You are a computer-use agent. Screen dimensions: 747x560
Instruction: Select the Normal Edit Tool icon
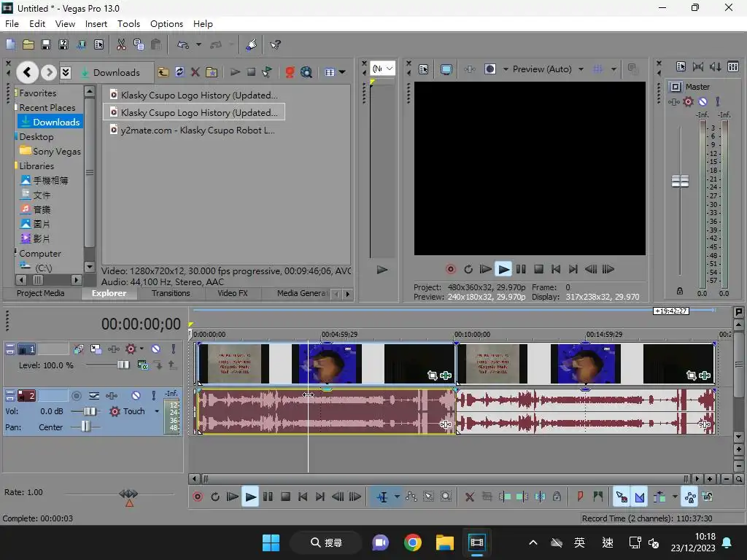click(x=382, y=497)
